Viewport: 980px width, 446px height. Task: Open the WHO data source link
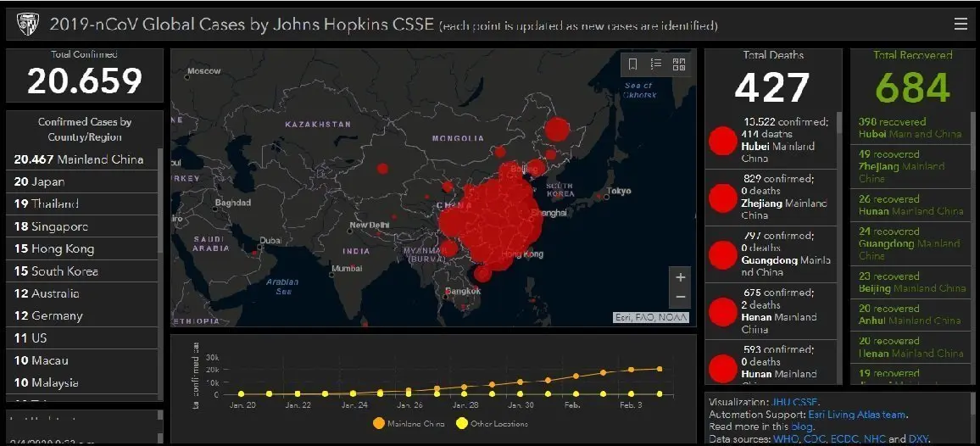coord(785,439)
